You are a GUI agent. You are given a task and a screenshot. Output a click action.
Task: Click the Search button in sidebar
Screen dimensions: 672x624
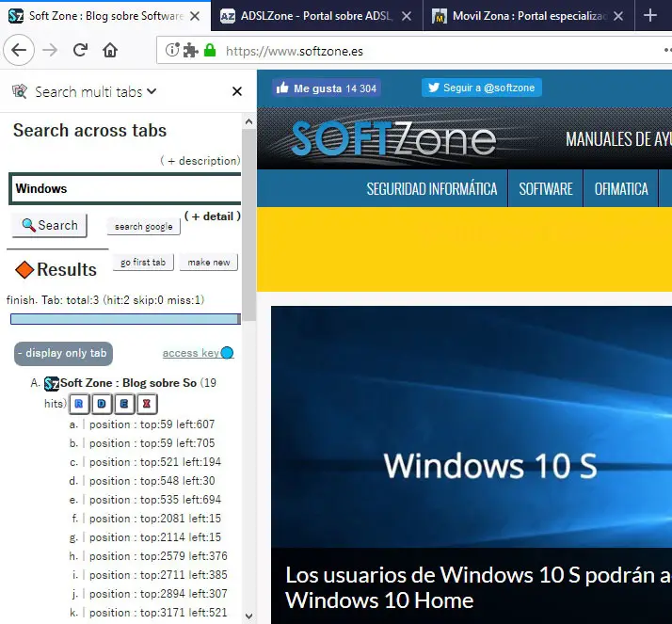(50, 226)
